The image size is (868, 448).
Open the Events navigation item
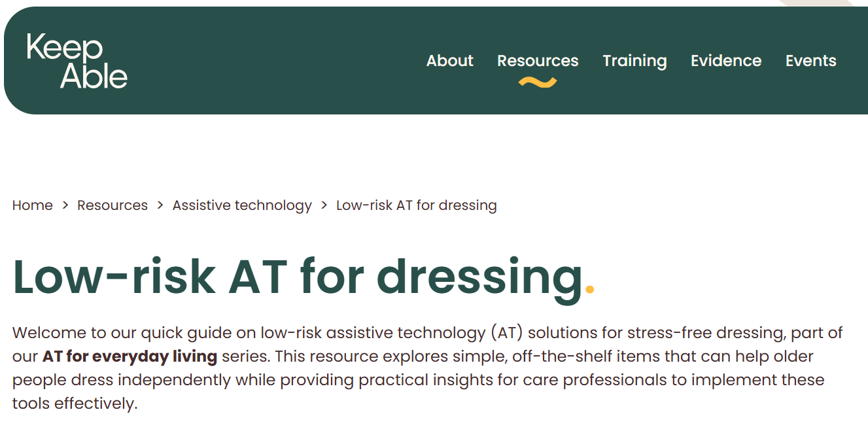coord(810,60)
